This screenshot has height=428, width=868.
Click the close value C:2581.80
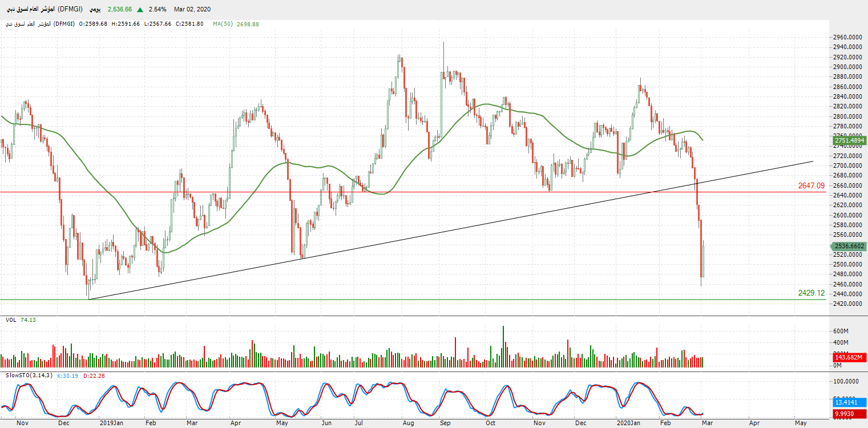point(189,24)
